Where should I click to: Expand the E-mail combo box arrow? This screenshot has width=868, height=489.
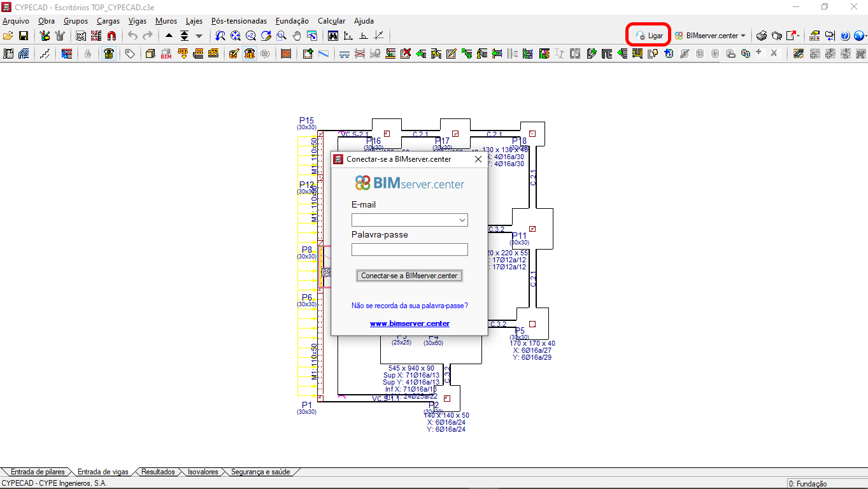462,220
